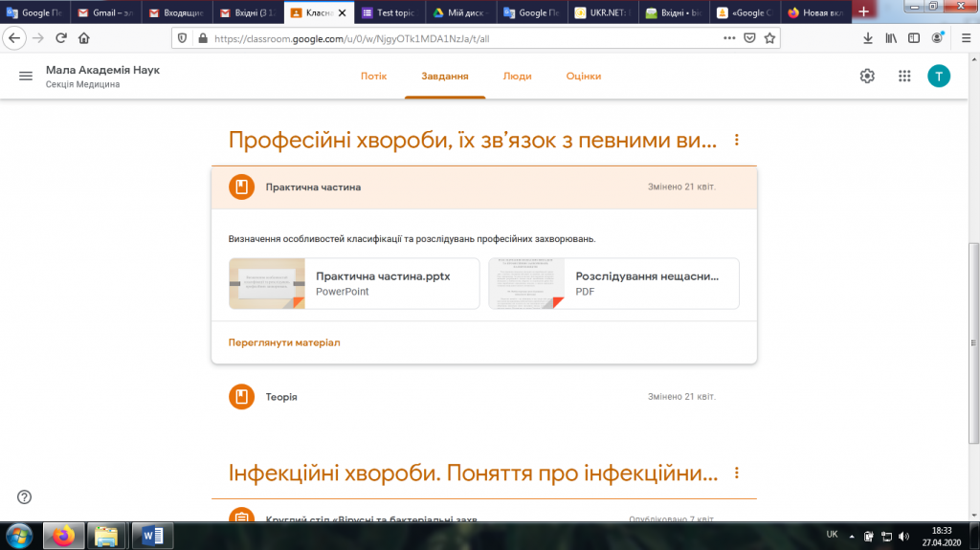The height and width of the screenshot is (550, 980).
Task: Open page actions three-dot menu in address bar
Action: pyautogui.click(x=729, y=38)
